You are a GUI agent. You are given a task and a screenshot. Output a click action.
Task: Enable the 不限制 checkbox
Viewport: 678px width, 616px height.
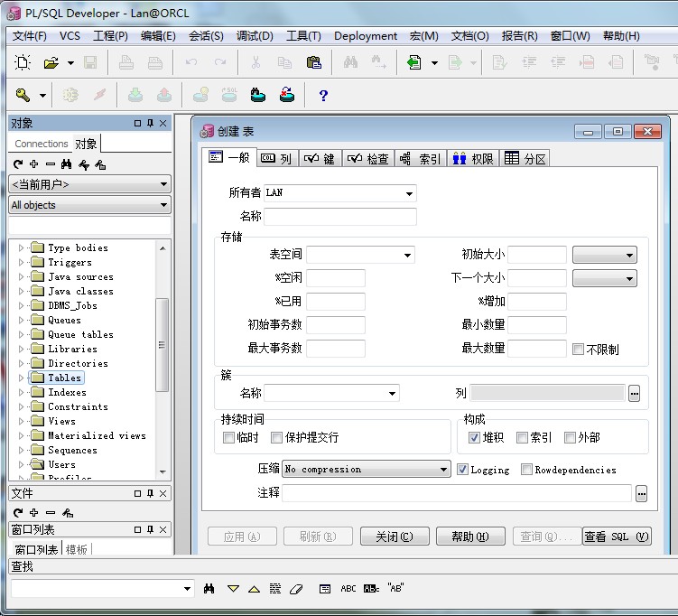click(x=578, y=349)
